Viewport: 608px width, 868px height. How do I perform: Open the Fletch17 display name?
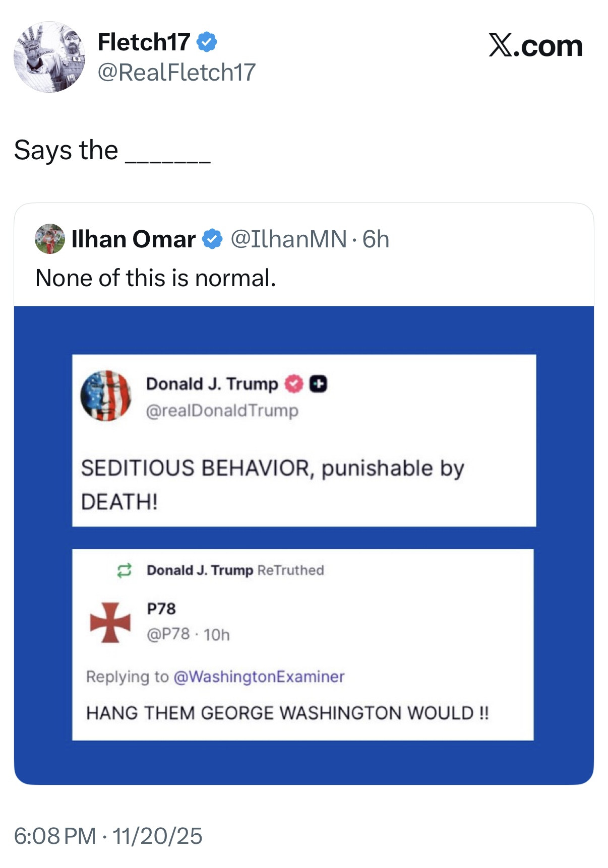pos(144,42)
